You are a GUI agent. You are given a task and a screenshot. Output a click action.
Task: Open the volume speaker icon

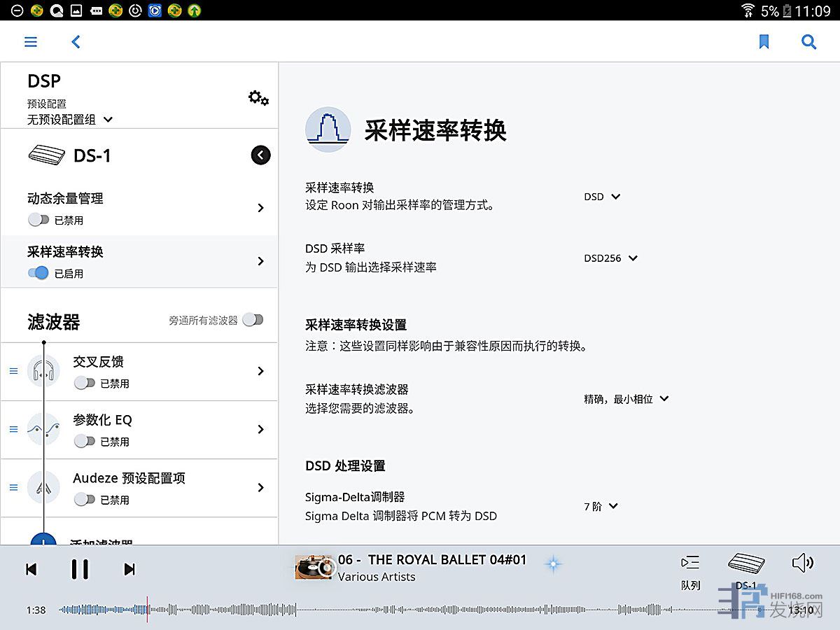(x=802, y=563)
